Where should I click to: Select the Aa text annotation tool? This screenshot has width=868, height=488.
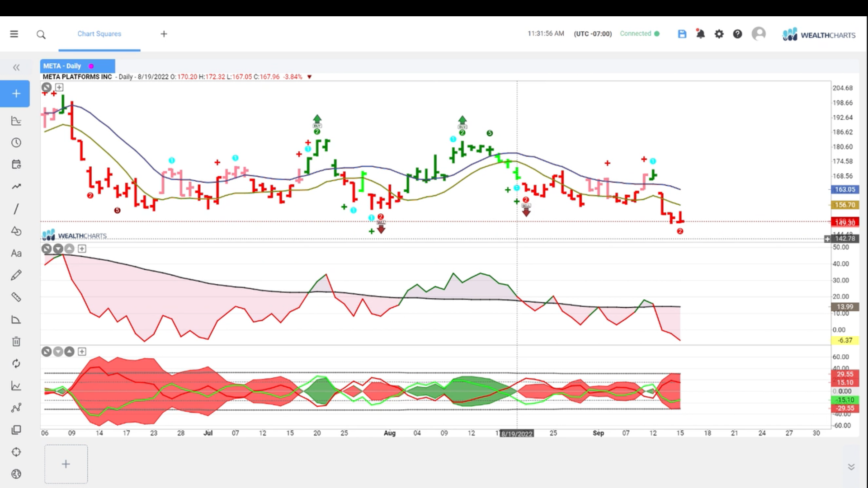point(16,253)
